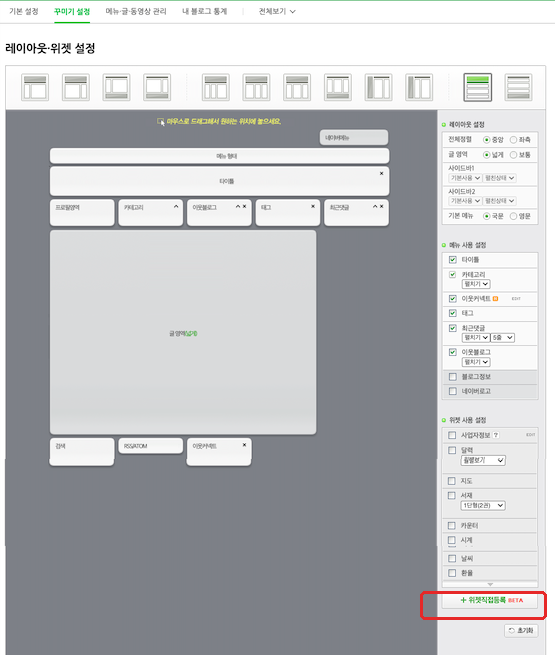Screen dimensions: 555x655
Task: Open the 카테고리 펼치기 dropdown
Action: tap(476, 284)
